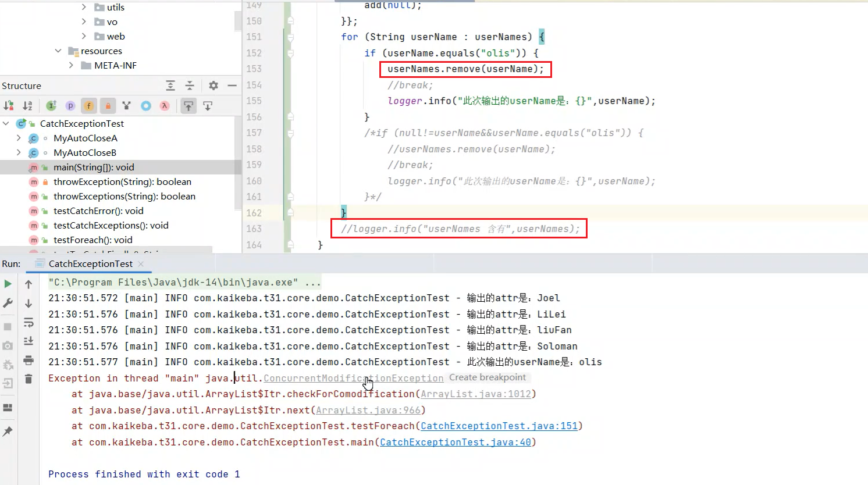Viewport: 868px width, 485px height.
Task: Open ArrayList.java:966 stack trace link
Action: coord(368,410)
